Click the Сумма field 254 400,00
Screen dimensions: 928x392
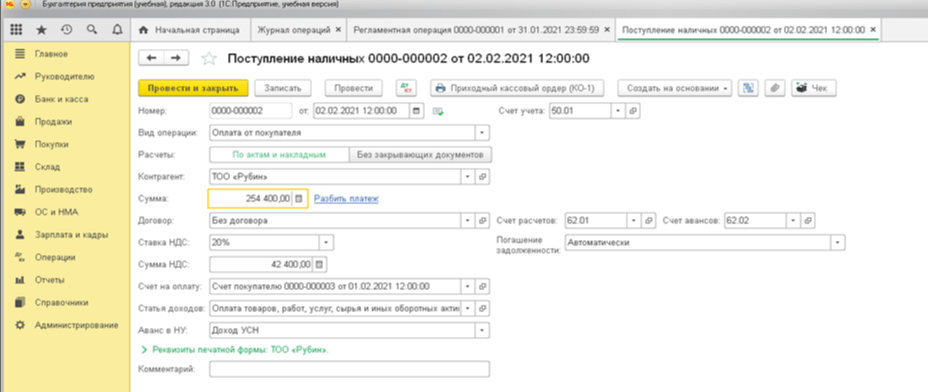coord(250,199)
